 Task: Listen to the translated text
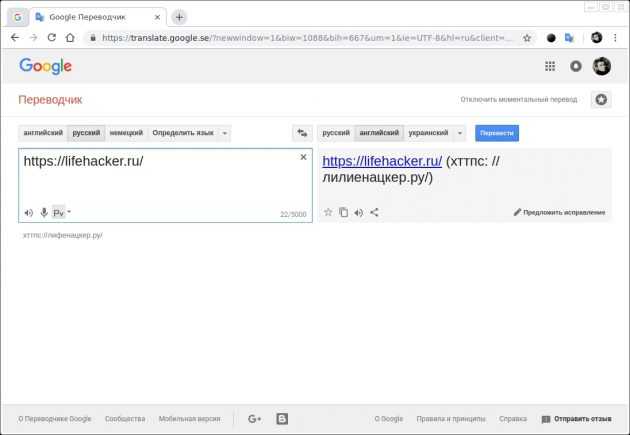click(x=358, y=212)
